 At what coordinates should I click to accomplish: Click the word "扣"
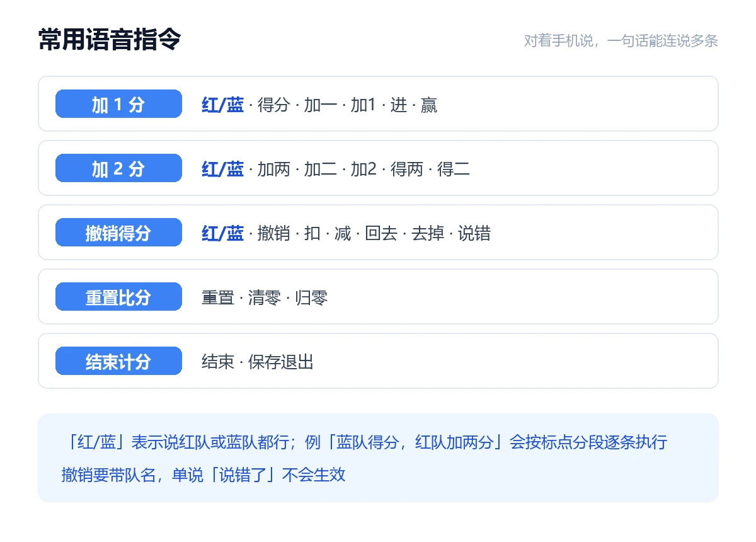click(312, 233)
